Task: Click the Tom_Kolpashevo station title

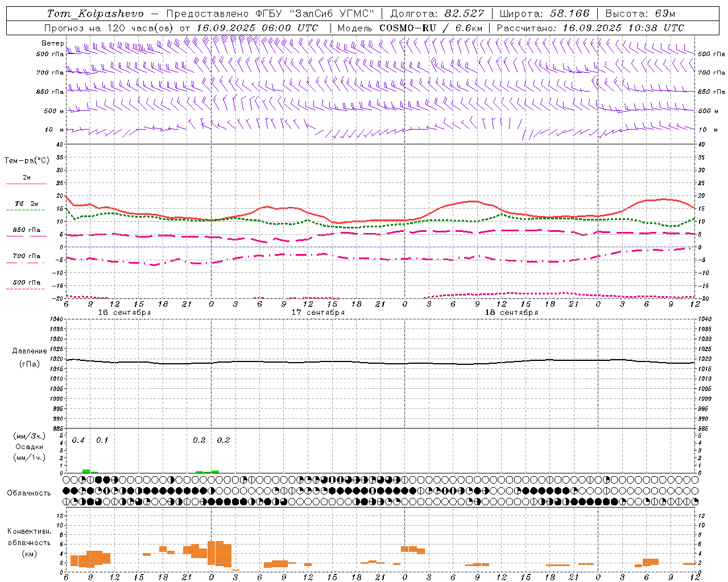Action: [x=95, y=14]
